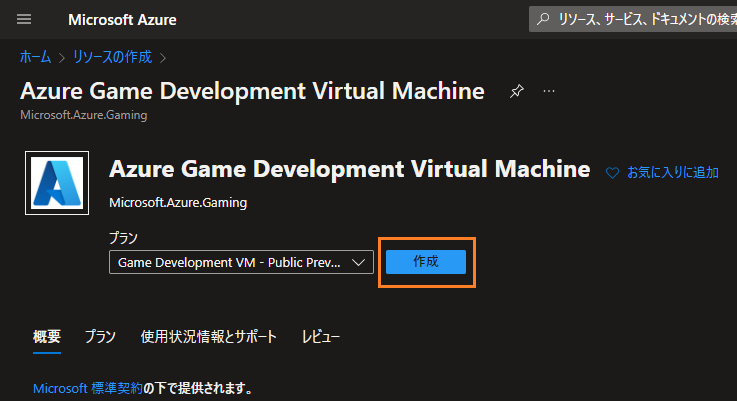Go to リソースの作成 breadcrumb
This screenshot has height=401, width=737.
112,57
